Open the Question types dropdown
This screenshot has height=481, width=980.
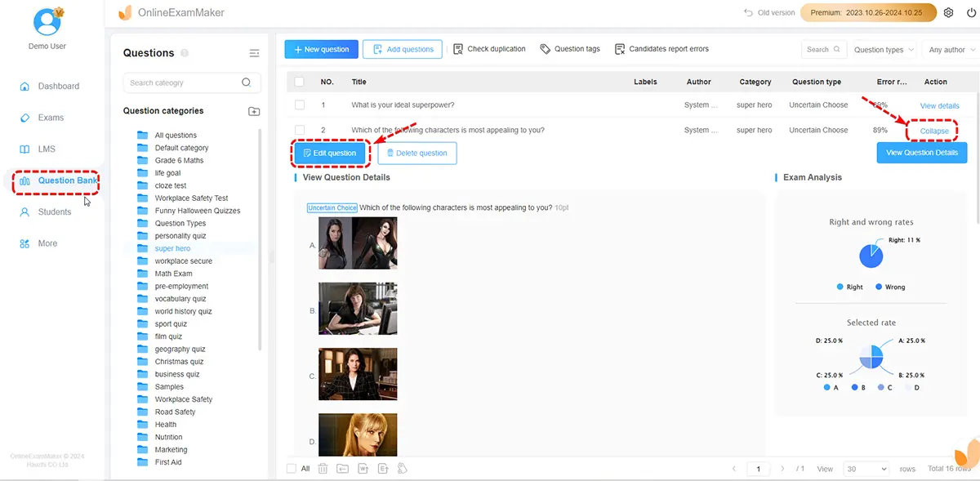tap(884, 50)
